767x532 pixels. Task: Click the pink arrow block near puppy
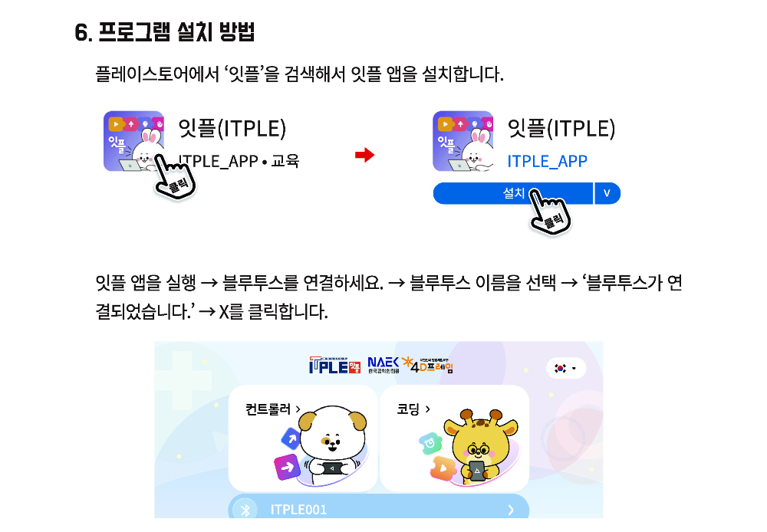tap(287, 467)
